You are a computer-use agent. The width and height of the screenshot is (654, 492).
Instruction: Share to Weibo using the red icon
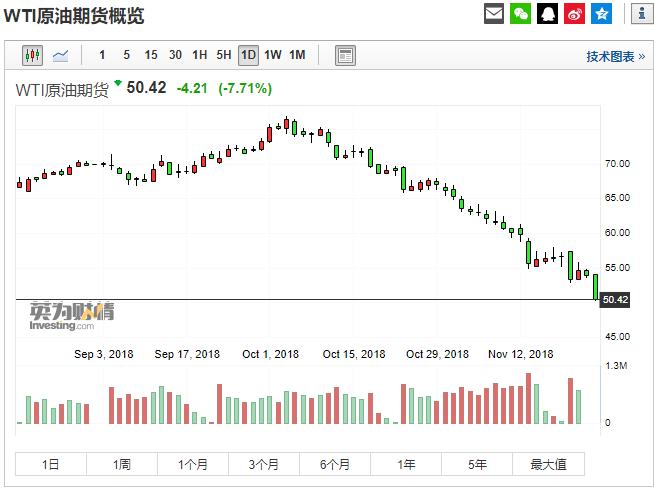[574, 14]
